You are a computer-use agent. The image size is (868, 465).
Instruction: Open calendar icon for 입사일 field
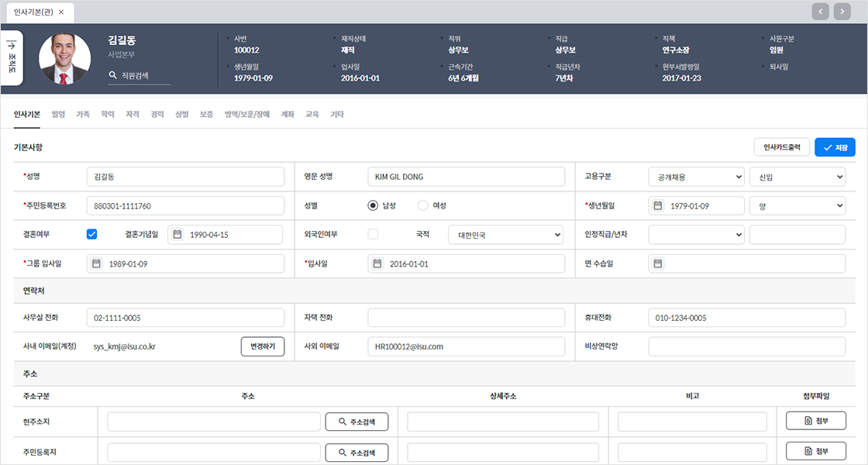[x=377, y=263]
